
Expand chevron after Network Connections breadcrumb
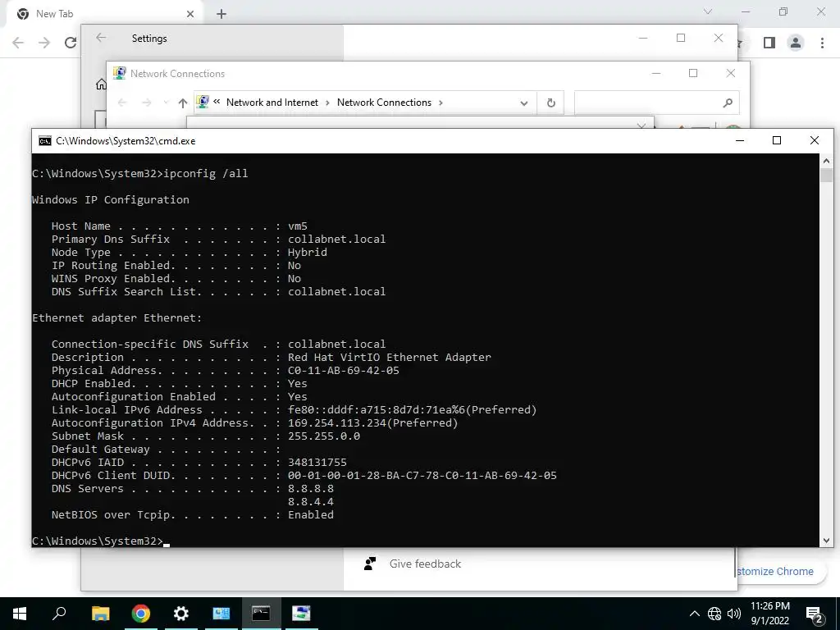pyautogui.click(x=441, y=103)
